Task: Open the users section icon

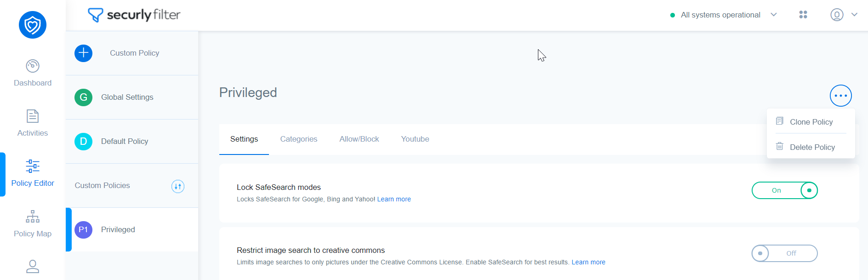Action: click(33, 267)
